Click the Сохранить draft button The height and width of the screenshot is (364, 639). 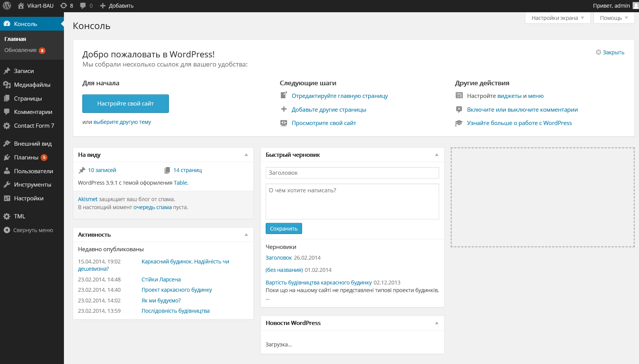284,229
